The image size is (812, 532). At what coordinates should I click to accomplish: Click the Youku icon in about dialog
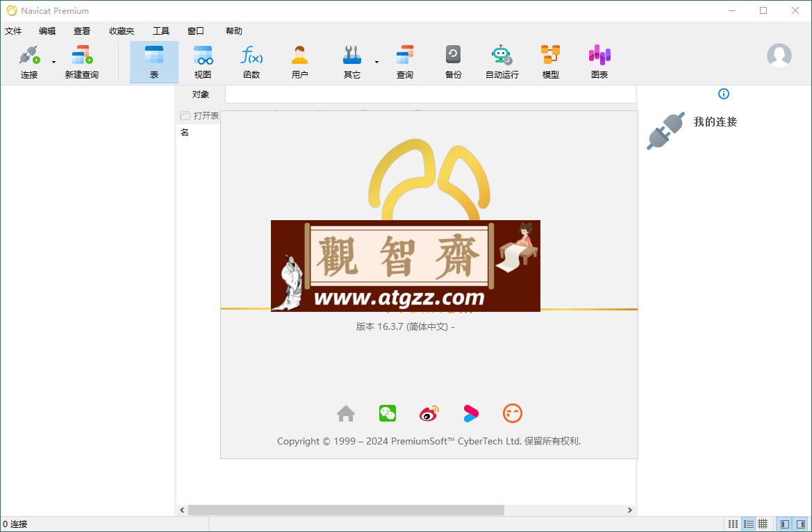click(471, 413)
